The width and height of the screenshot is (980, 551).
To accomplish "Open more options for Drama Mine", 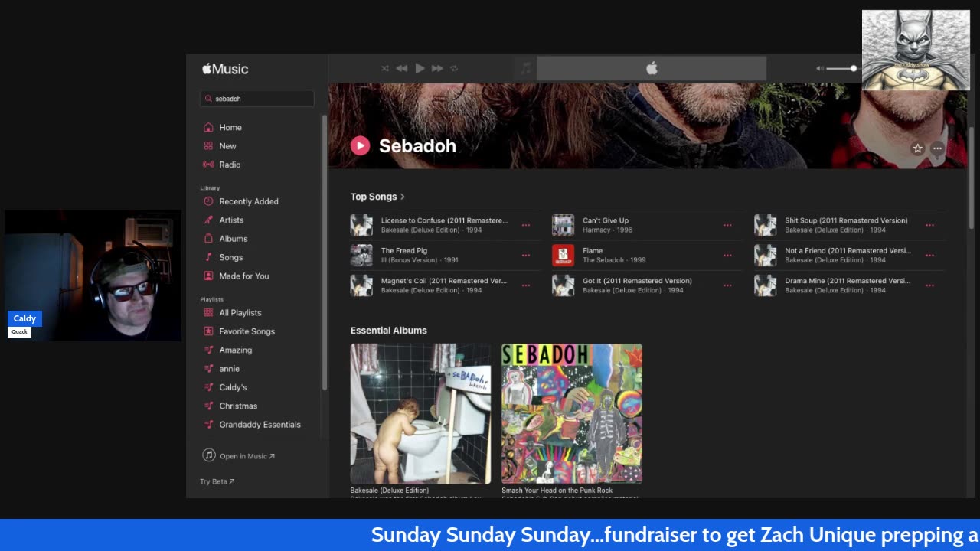I will point(929,285).
